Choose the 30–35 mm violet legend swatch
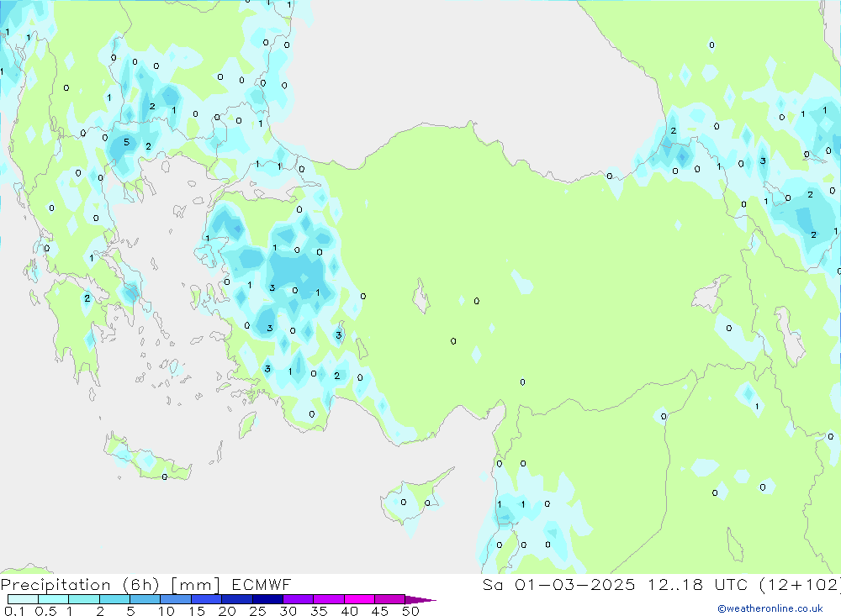The height and width of the screenshot is (616, 841). point(299,599)
